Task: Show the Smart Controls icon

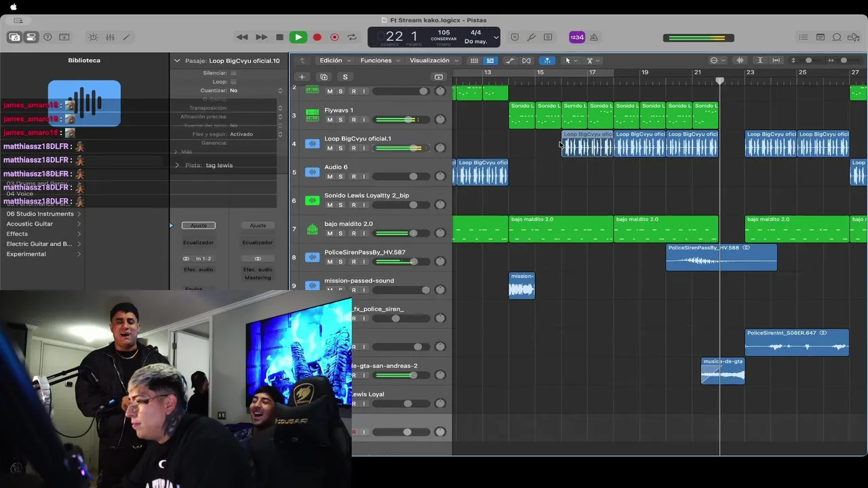Action: (x=94, y=37)
